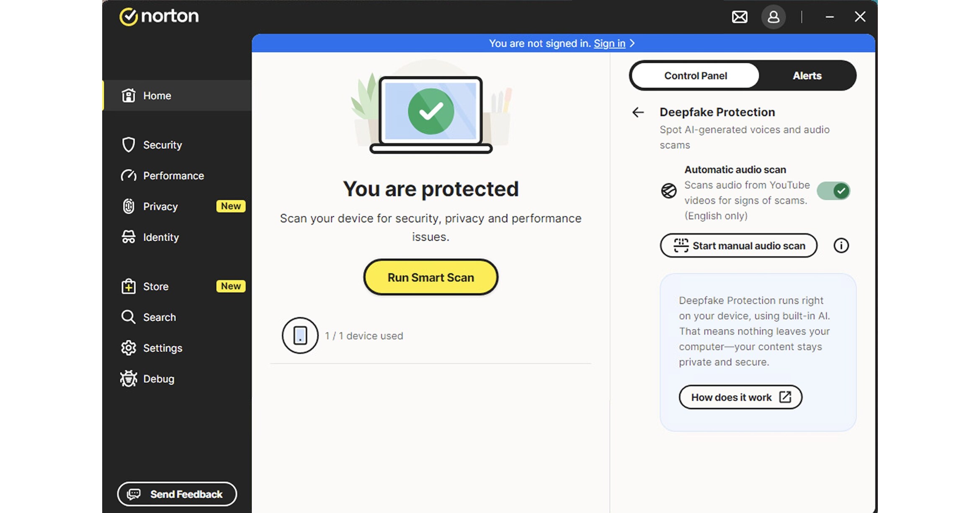Click Start manual audio scan

[x=738, y=245]
